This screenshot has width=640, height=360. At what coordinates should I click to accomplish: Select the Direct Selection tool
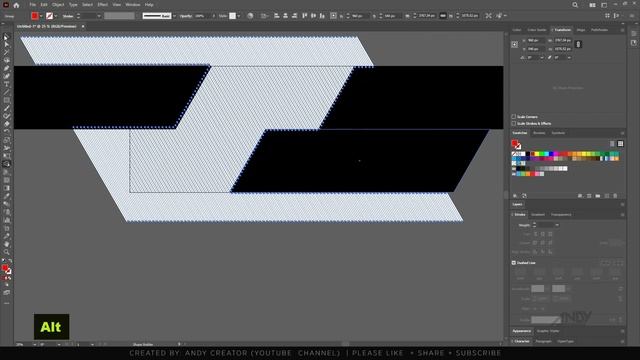tap(6, 44)
